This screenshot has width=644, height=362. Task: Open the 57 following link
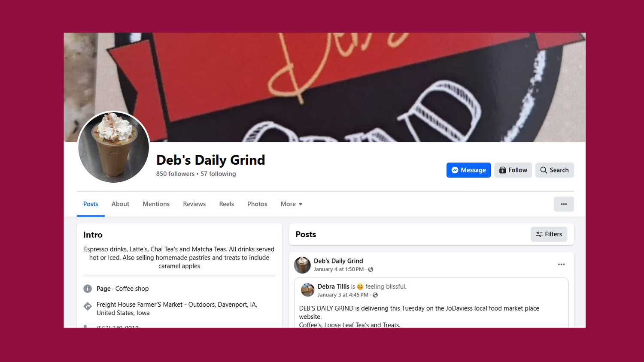point(218,174)
